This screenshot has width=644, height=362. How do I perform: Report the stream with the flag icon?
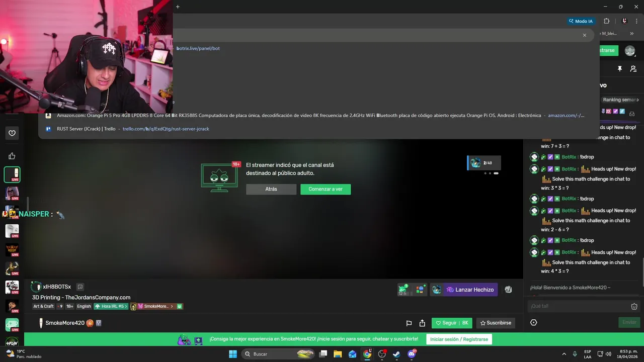pos(409,323)
